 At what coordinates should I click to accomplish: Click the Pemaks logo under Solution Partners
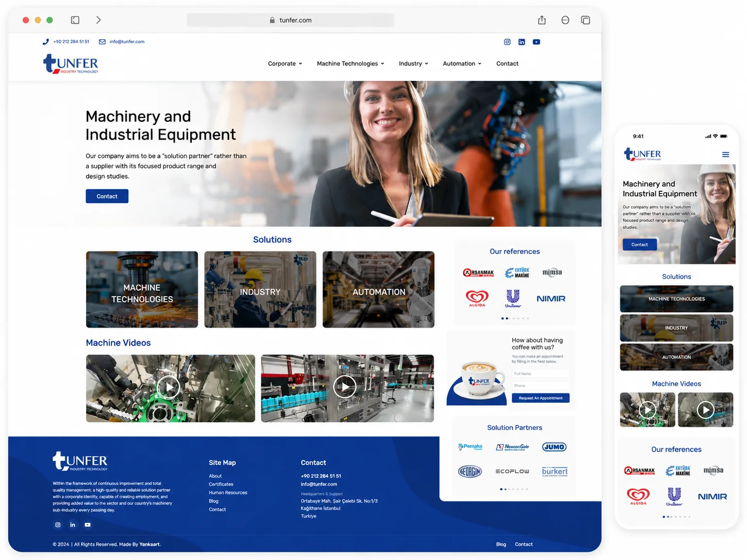470,447
